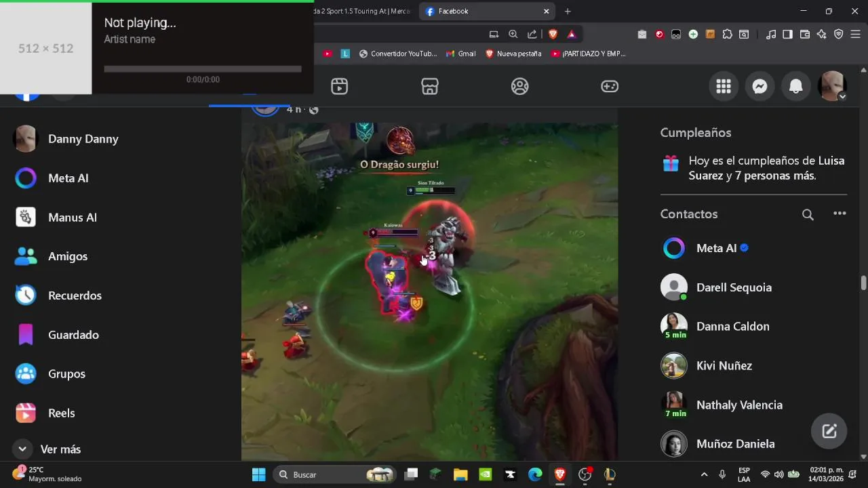Start new message with compose button
This screenshot has height=488, width=868.
(x=829, y=431)
